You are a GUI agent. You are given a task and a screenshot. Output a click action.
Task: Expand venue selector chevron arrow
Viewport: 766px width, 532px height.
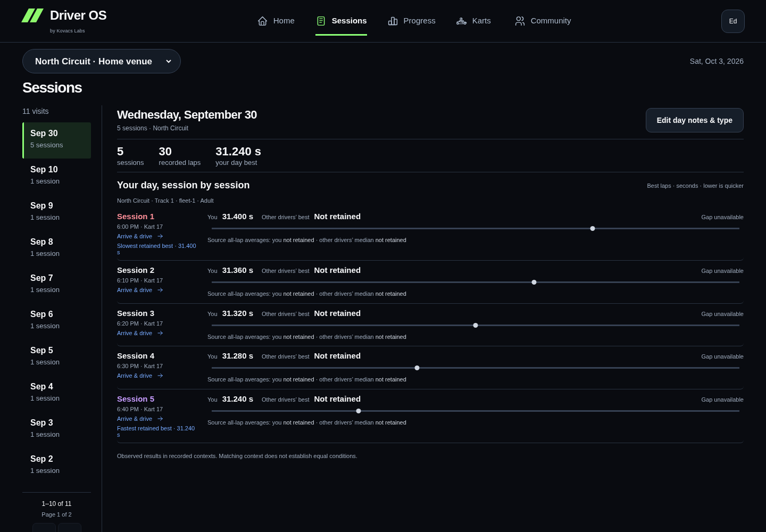tap(169, 61)
